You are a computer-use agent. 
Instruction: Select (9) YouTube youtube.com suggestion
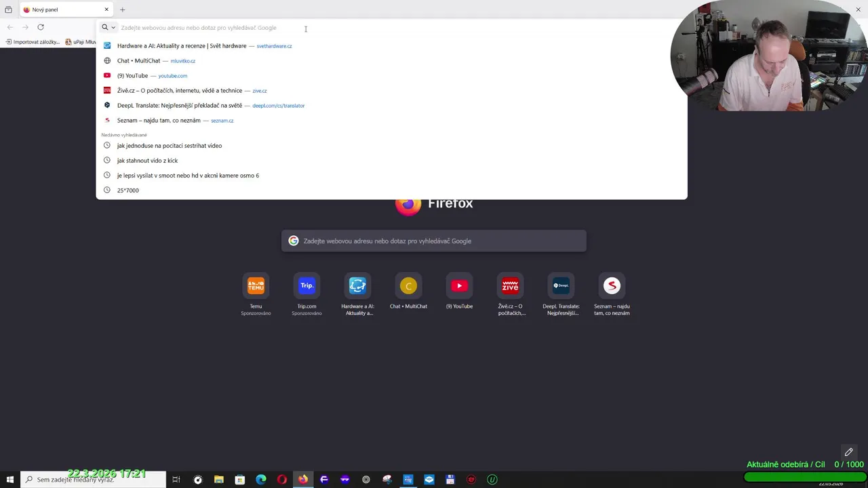pyautogui.click(x=391, y=76)
